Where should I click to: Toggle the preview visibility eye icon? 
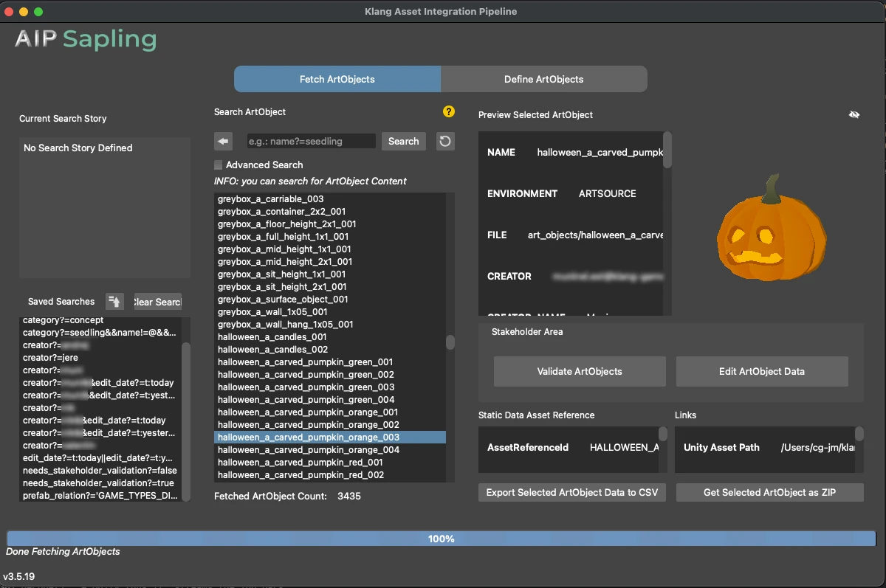(x=854, y=115)
